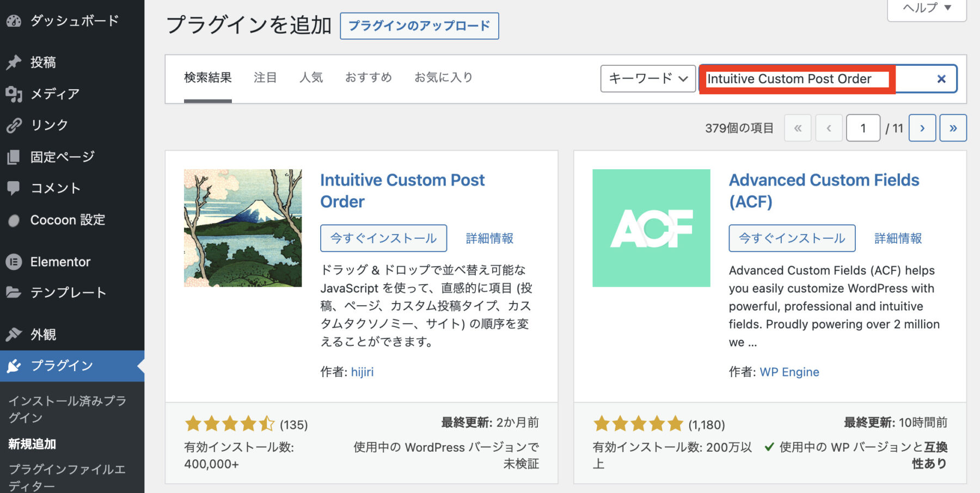
Task: Open 固定ページ (Pages) from the sidebar
Action: click(13, 156)
